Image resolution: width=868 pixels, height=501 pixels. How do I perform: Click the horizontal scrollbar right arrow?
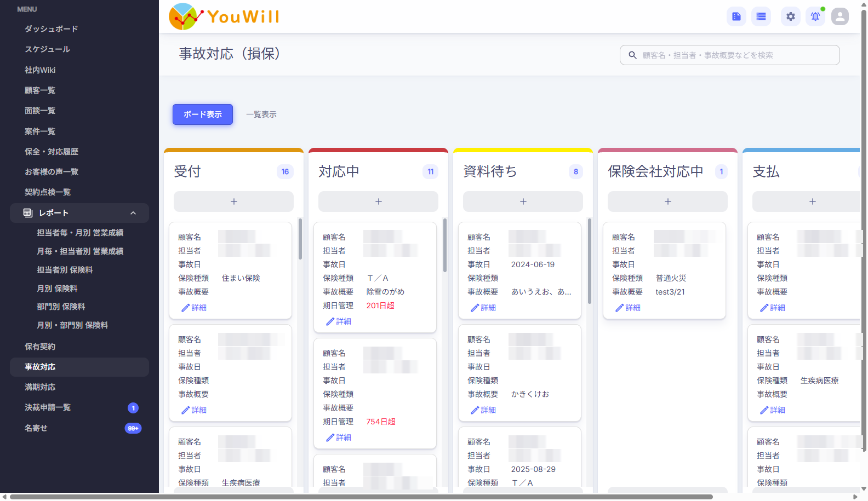855,497
